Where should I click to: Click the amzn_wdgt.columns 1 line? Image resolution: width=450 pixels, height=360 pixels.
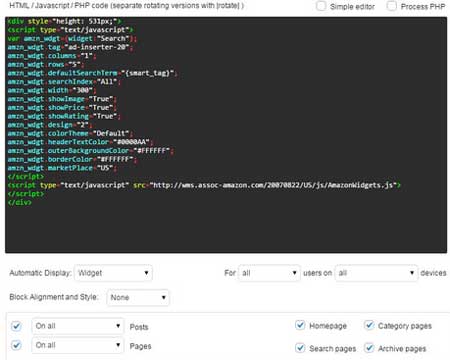coord(52,56)
